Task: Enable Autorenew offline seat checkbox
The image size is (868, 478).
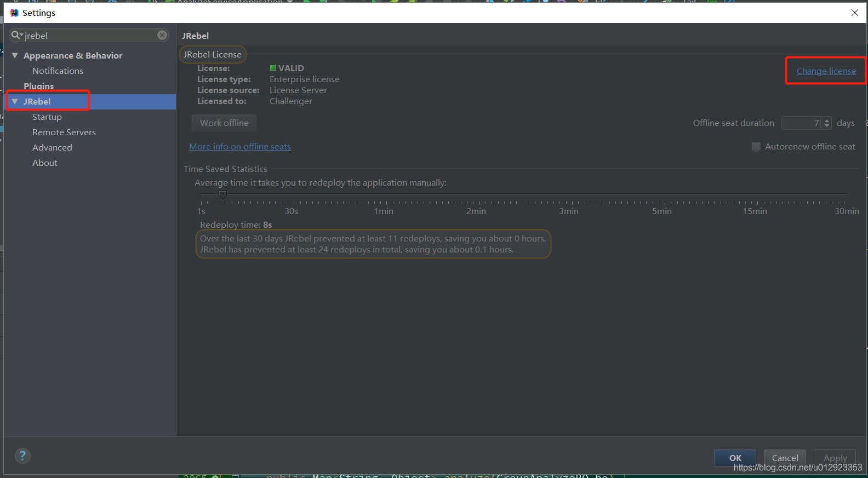Action: (x=756, y=146)
